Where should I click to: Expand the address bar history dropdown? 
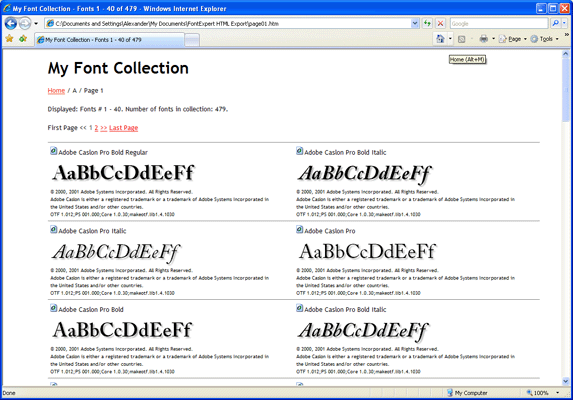tap(415, 24)
